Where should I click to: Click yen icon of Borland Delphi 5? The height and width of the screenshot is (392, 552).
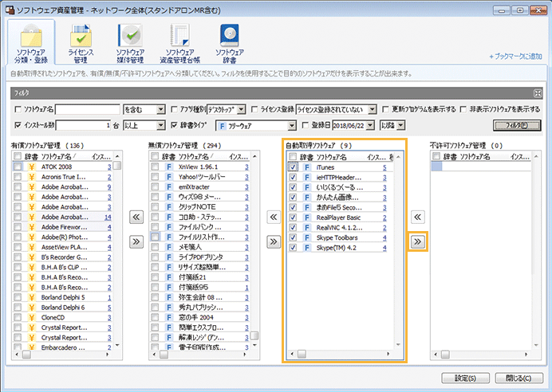click(x=32, y=297)
